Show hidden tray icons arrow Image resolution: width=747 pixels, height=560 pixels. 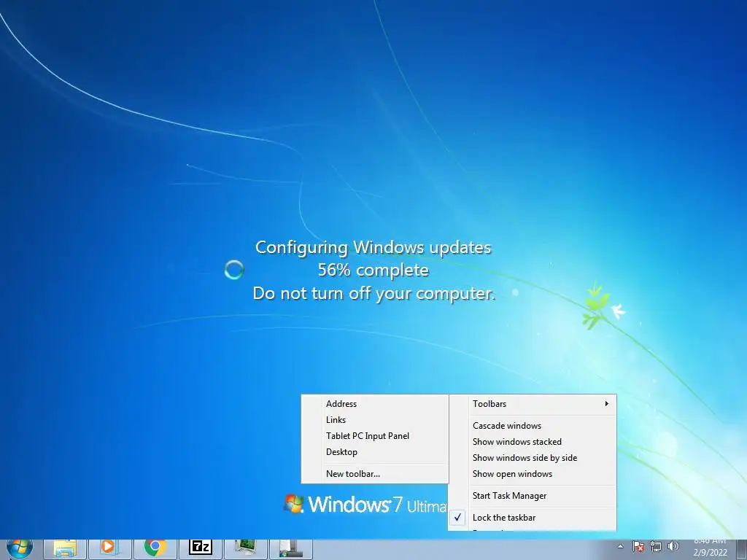point(620,547)
